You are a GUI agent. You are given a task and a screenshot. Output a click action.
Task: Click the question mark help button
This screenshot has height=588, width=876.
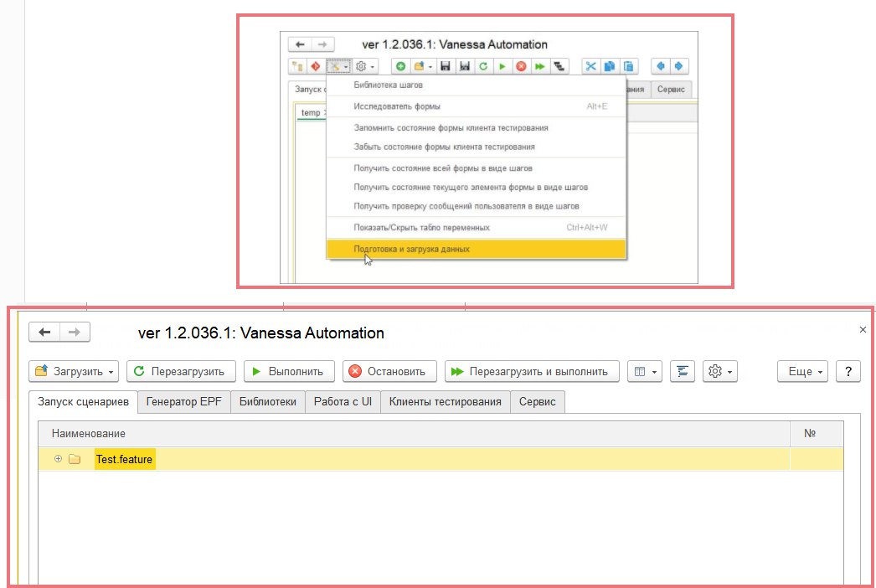(848, 371)
